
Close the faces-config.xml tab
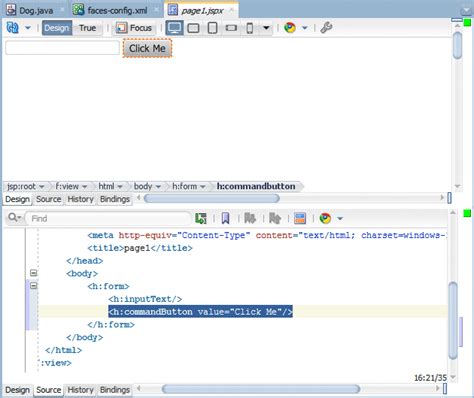[x=156, y=10]
